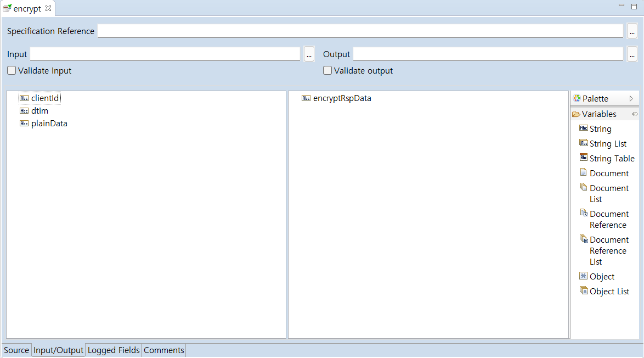Click the Input field browse button
The width and height of the screenshot is (644, 358).
click(309, 54)
